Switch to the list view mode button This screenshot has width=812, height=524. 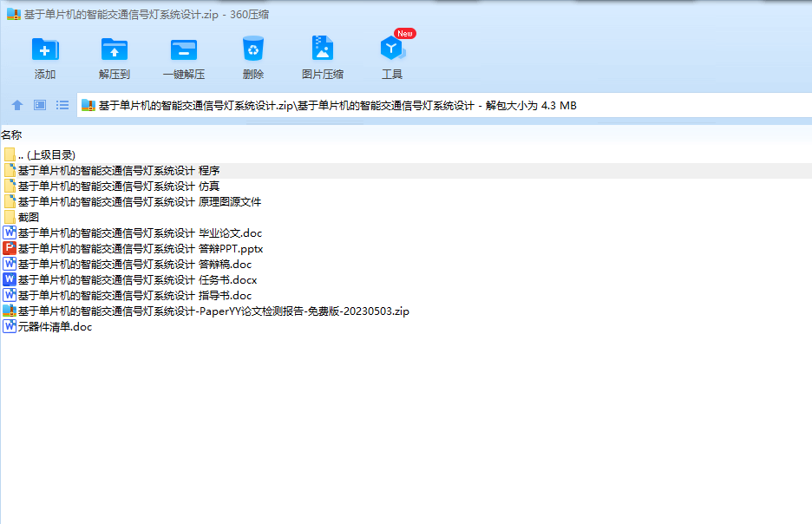click(62, 105)
